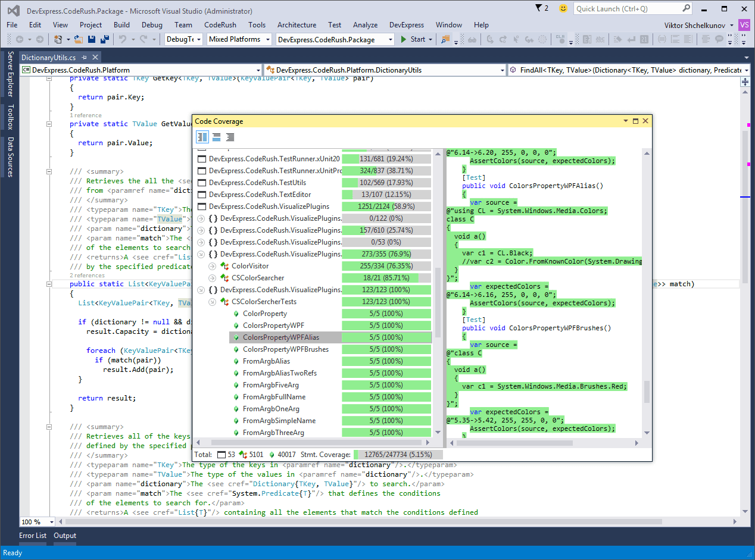Viewport: 755px width, 560px height.
Task: Click the notifications flag icon
Action: (x=539, y=8)
